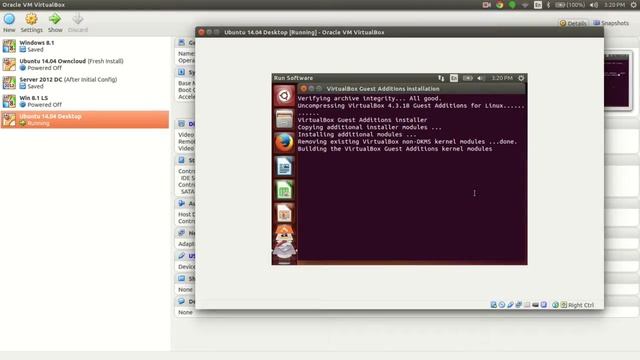This screenshot has width=640, height=360.
Task: Click the Network section header in Manager details
Action: (x=186, y=233)
